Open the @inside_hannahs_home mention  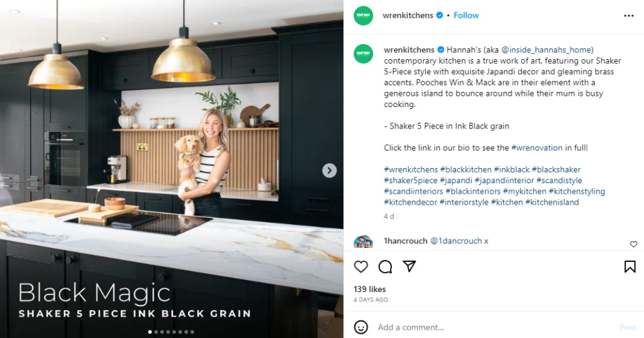[546, 50]
